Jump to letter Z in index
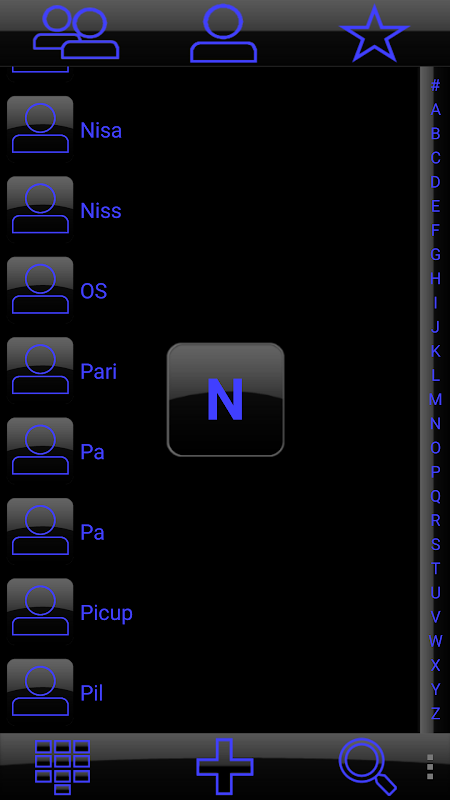Screen dimensions: 450x800 (x=435, y=713)
